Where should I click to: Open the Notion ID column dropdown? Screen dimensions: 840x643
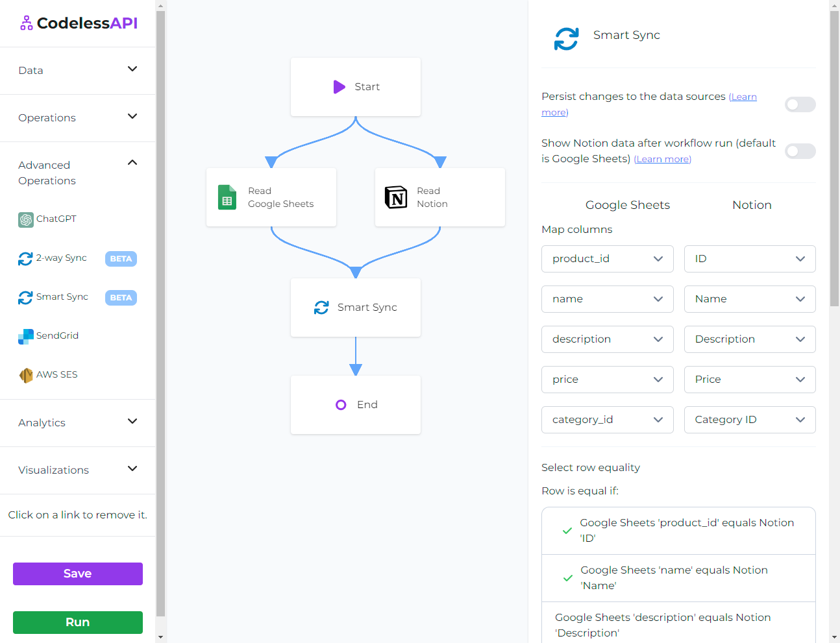750,259
